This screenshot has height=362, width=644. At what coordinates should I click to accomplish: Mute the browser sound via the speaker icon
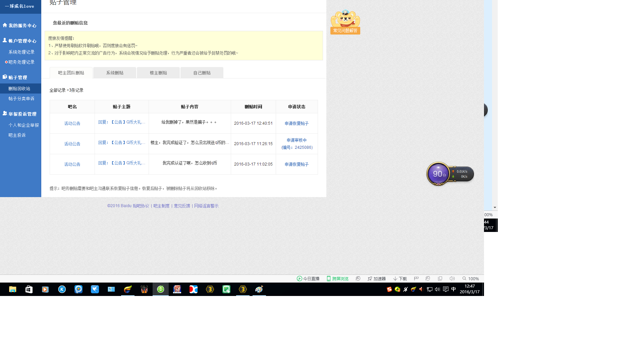[452, 279]
